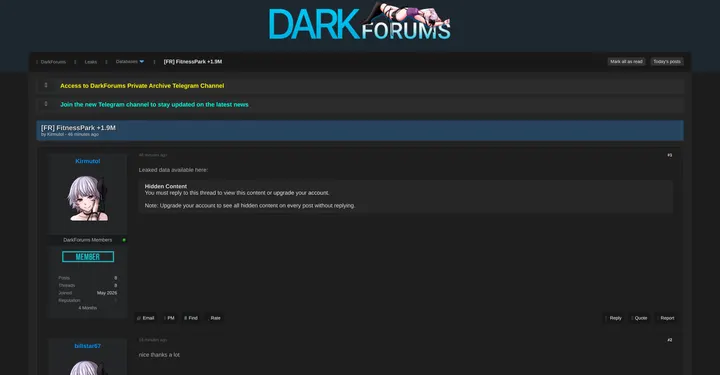Go to DarkForums home breadcrumb
Image resolution: width=720 pixels, height=375 pixels.
pyautogui.click(x=53, y=62)
